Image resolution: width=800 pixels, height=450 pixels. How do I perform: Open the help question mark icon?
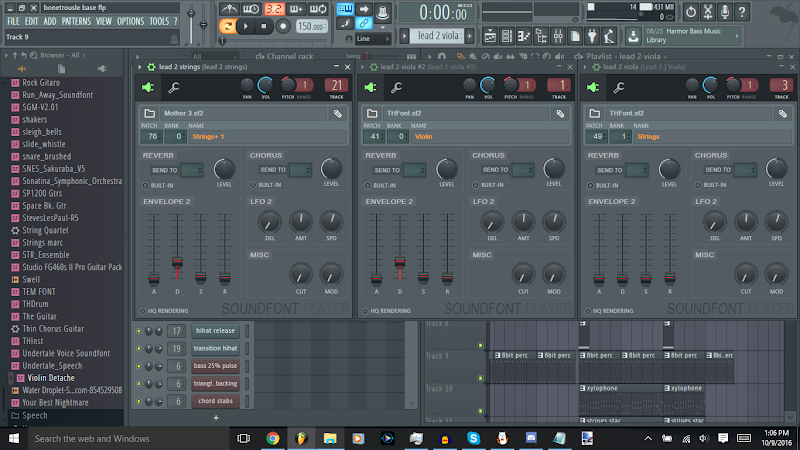[742, 12]
